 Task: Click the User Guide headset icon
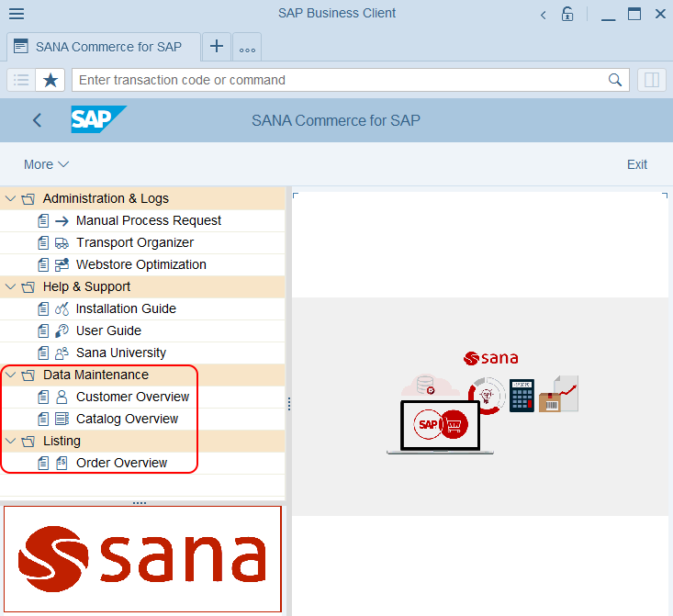(x=62, y=331)
